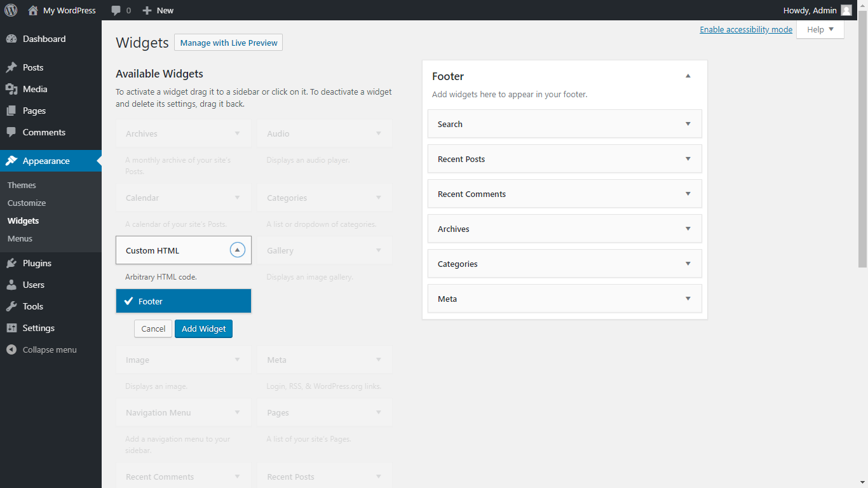The width and height of the screenshot is (868, 488).
Task: Open the Comments menu label
Action: tap(44, 132)
